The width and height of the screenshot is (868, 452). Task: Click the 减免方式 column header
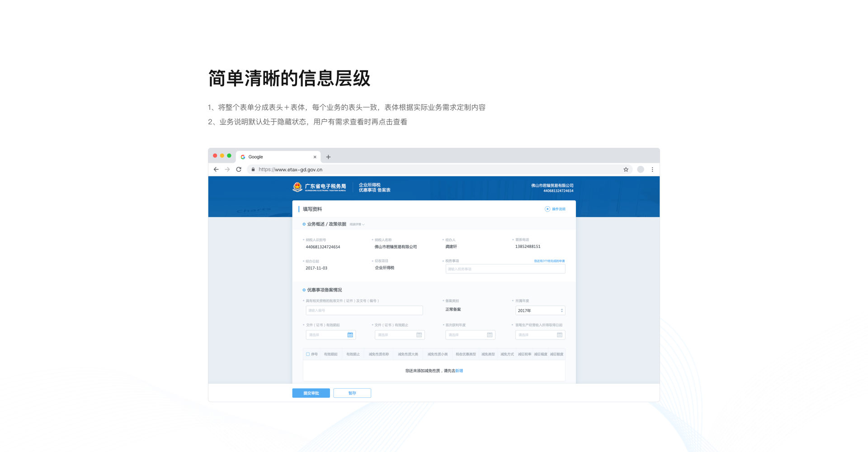[x=507, y=354]
